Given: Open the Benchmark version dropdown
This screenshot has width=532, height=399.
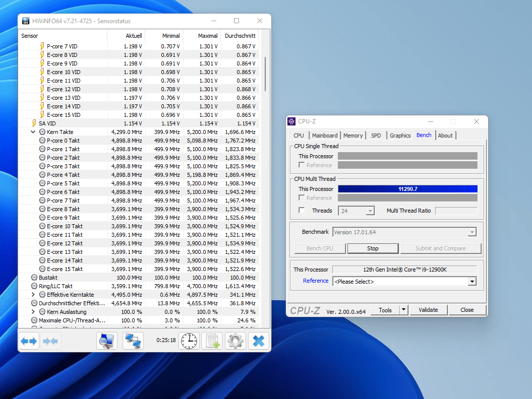Looking at the screenshot, I should 472,232.
